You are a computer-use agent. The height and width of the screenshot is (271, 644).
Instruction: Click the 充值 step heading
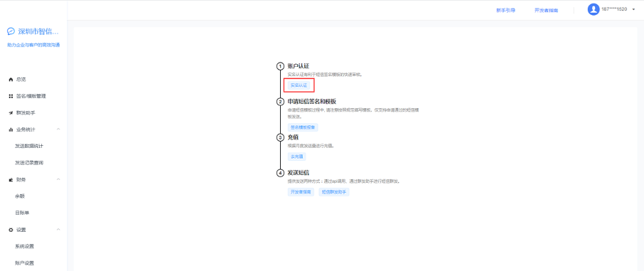tap(293, 137)
